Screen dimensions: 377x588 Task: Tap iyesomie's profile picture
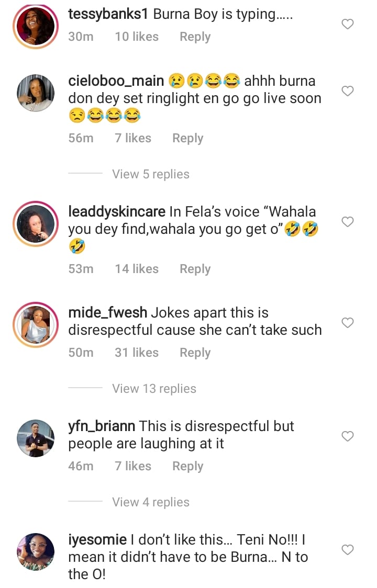coord(36,551)
